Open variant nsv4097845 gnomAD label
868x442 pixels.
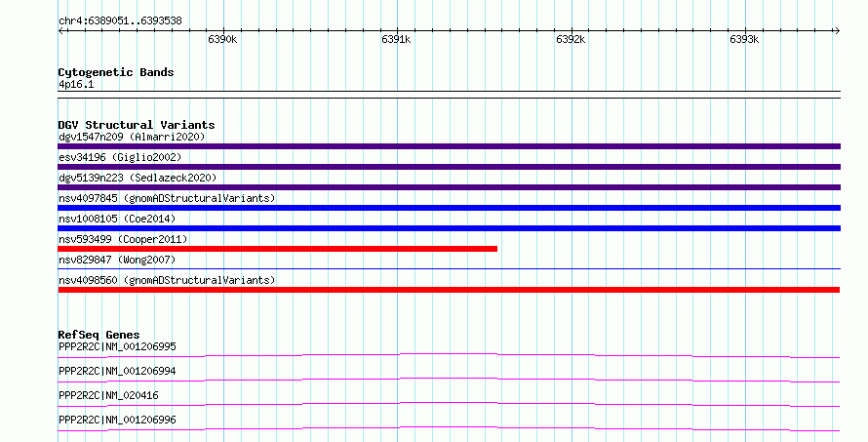(167, 198)
